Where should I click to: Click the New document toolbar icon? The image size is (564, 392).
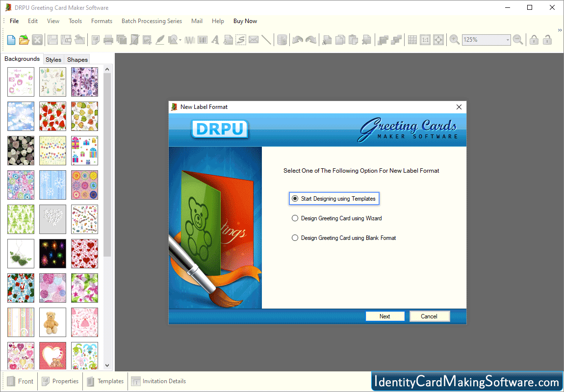[x=11, y=40]
